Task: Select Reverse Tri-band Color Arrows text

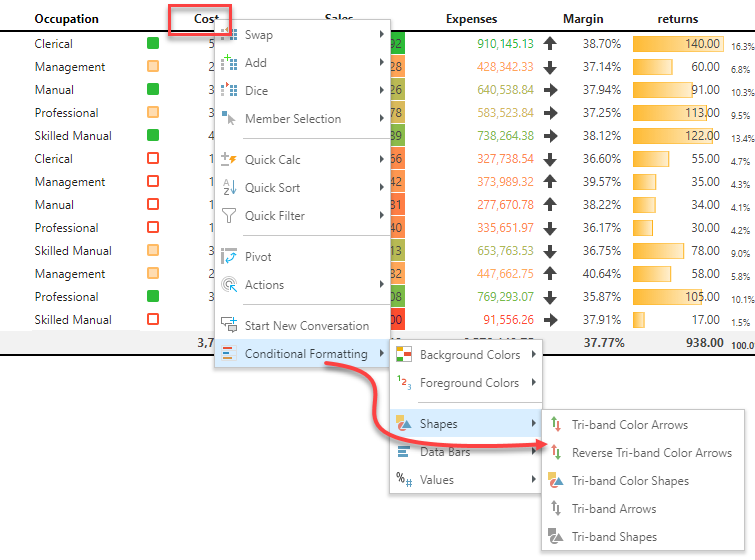Action: point(652,453)
